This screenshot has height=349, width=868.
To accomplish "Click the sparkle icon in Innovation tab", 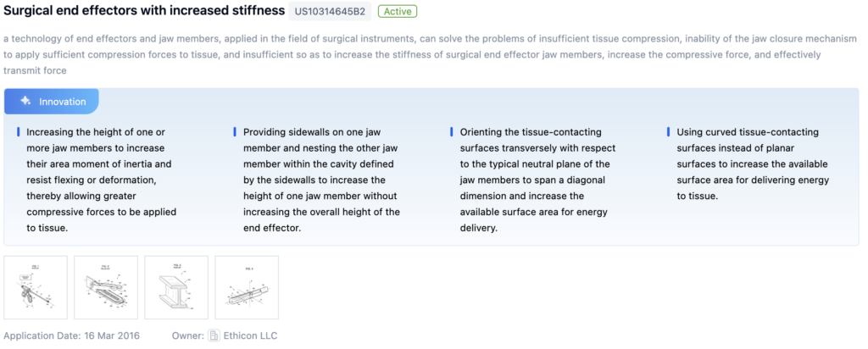I will pyautogui.click(x=26, y=102).
